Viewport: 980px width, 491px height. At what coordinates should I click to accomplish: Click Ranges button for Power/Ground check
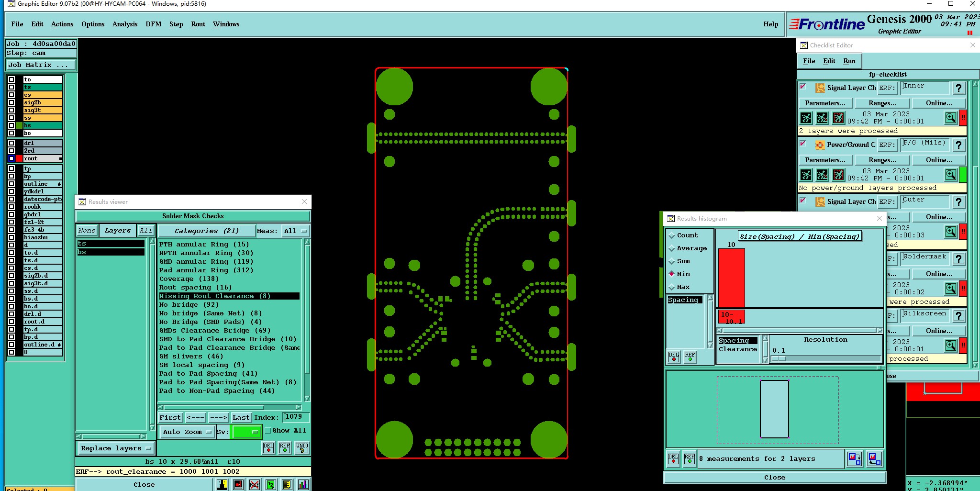tap(882, 160)
